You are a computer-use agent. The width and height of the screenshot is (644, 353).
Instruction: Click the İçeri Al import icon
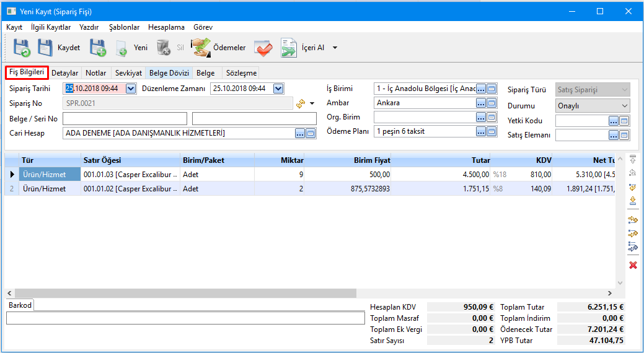(289, 48)
